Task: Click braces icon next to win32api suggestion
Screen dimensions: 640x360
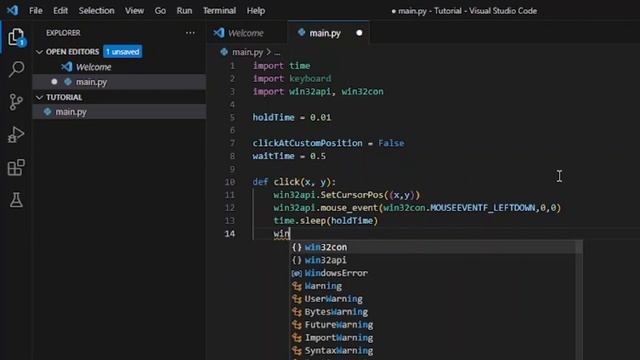Action: coord(297,260)
